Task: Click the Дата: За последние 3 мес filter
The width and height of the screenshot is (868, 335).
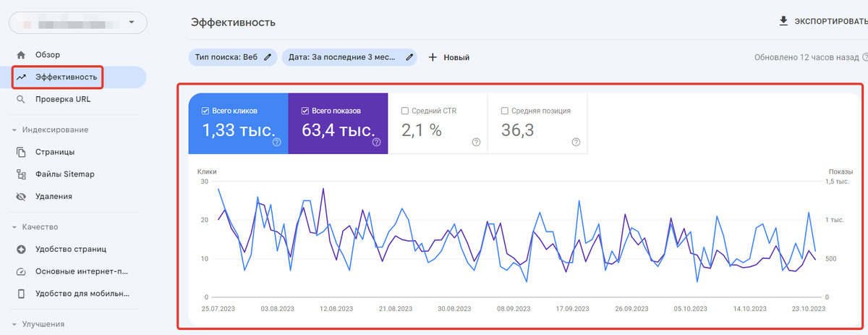Action: [x=349, y=57]
